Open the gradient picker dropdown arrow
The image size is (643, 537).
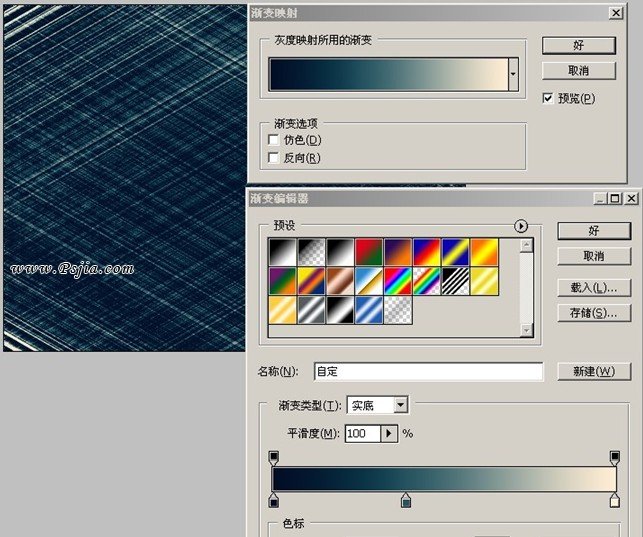pos(513,74)
